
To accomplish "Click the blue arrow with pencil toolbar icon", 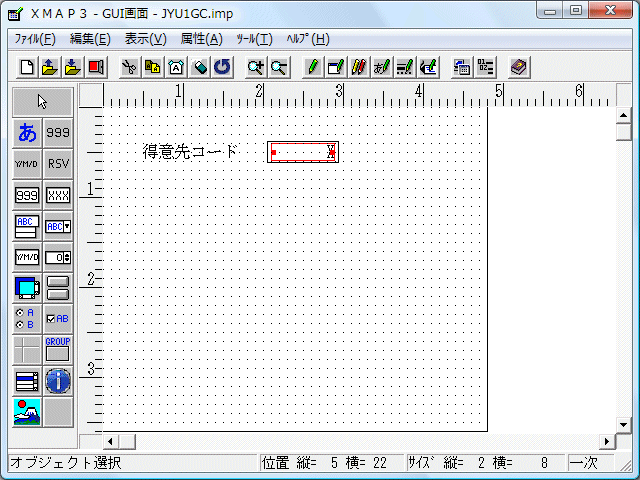I will click(x=428, y=67).
